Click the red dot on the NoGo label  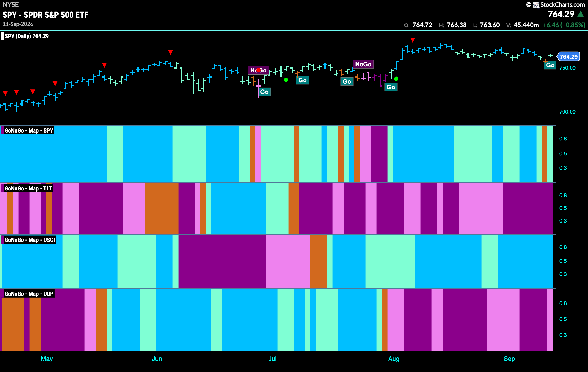[x=259, y=70]
